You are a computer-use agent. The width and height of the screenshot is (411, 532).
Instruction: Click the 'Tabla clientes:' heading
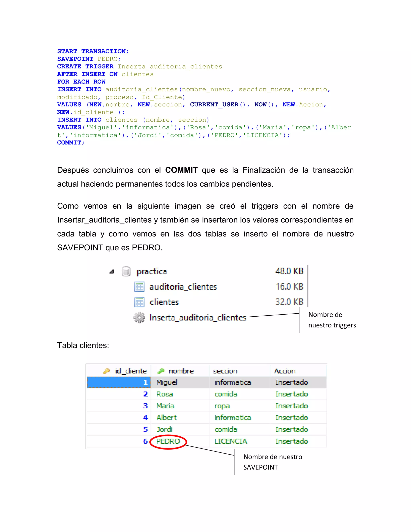[x=83, y=345]
